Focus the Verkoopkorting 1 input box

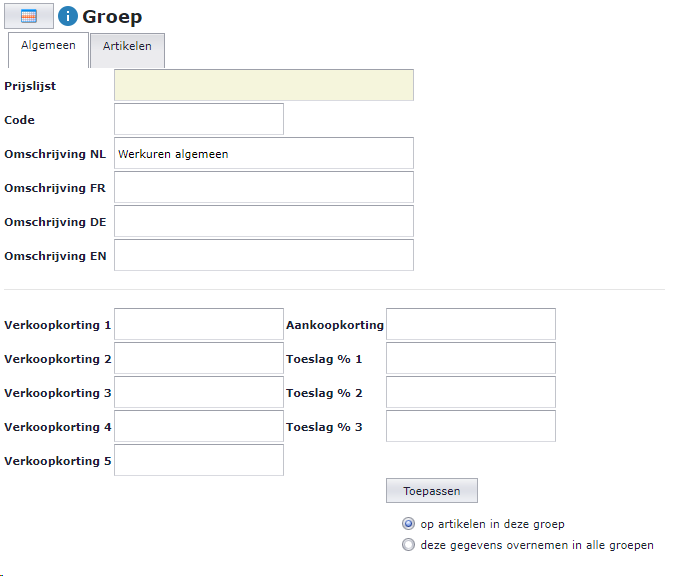(199, 324)
